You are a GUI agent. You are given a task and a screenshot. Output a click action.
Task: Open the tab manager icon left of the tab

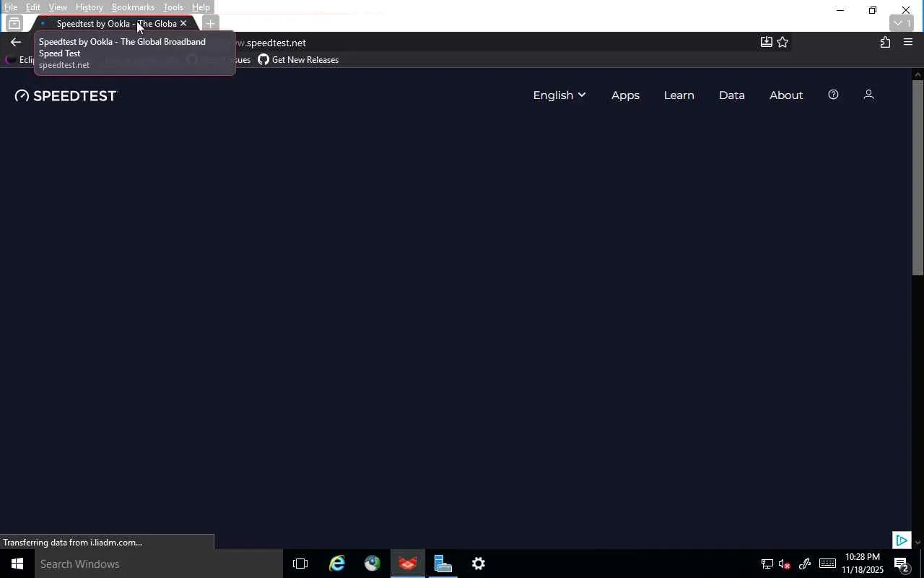[14, 23]
